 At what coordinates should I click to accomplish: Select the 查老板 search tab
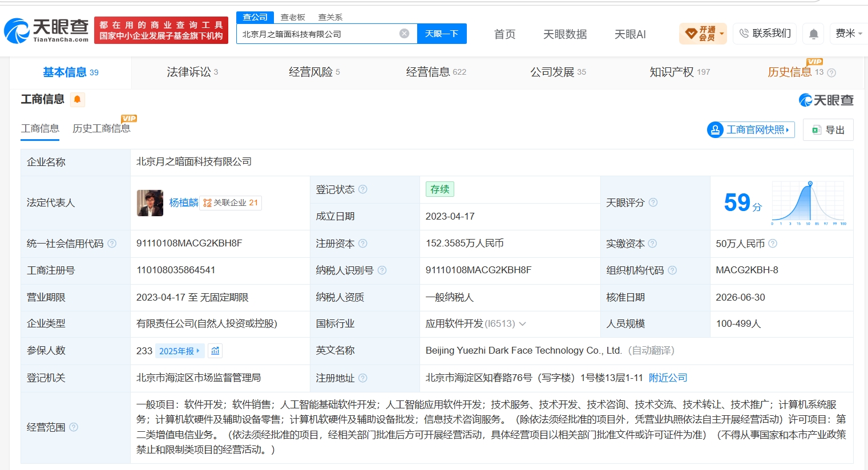point(293,17)
